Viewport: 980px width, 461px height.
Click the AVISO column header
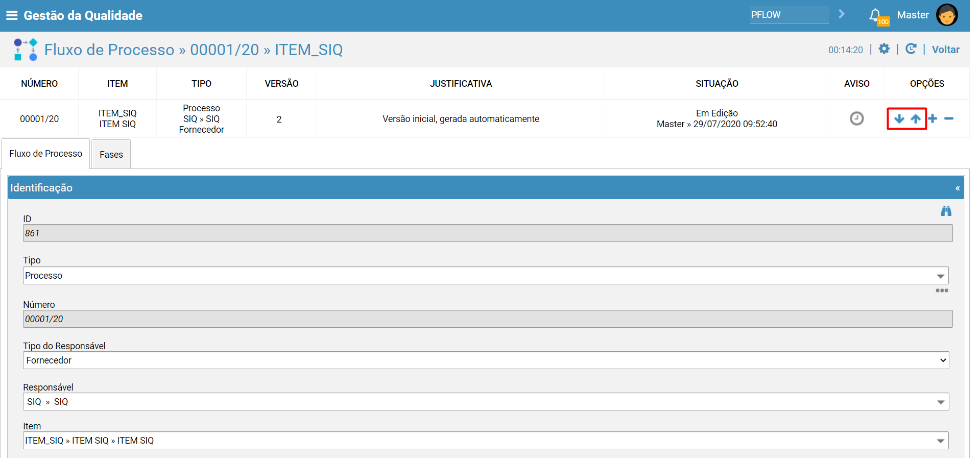pyautogui.click(x=856, y=84)
